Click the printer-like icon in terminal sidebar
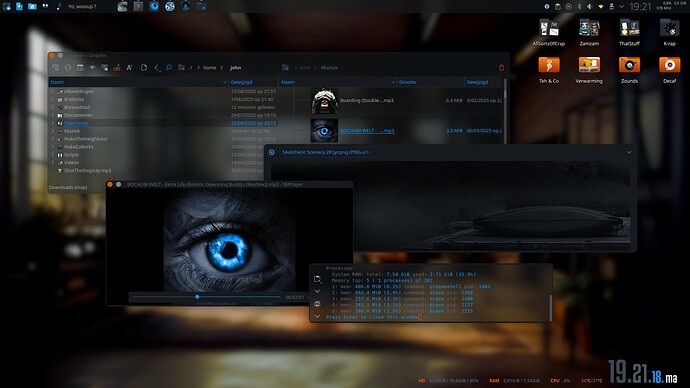 [317, 304]
